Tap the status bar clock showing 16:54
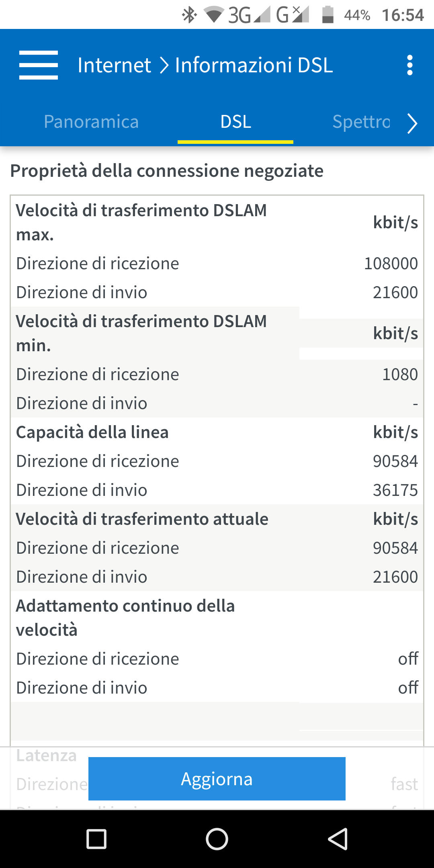 coord(403,15)
